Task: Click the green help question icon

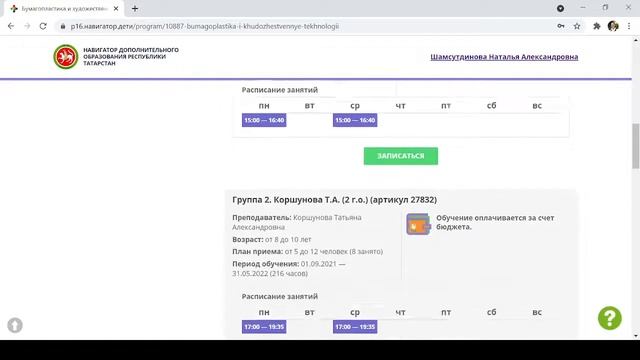Action: click(610, 318)
